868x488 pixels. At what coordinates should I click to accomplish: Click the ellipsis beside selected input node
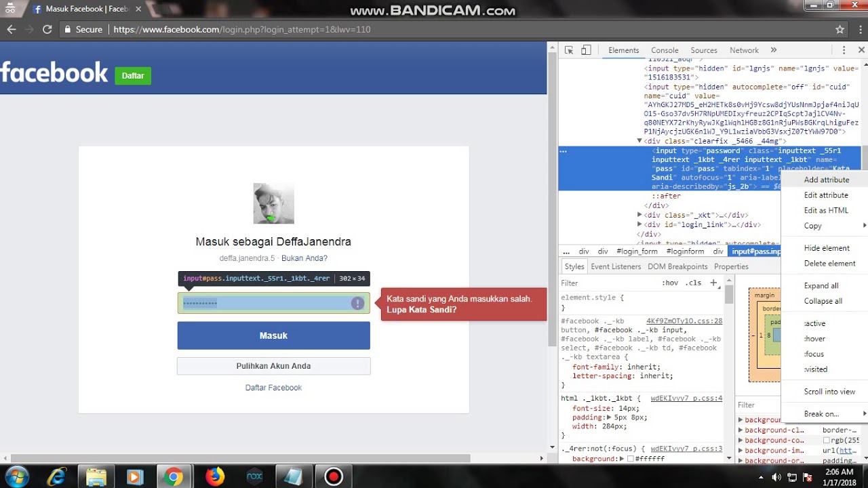(x=563, y=151)
